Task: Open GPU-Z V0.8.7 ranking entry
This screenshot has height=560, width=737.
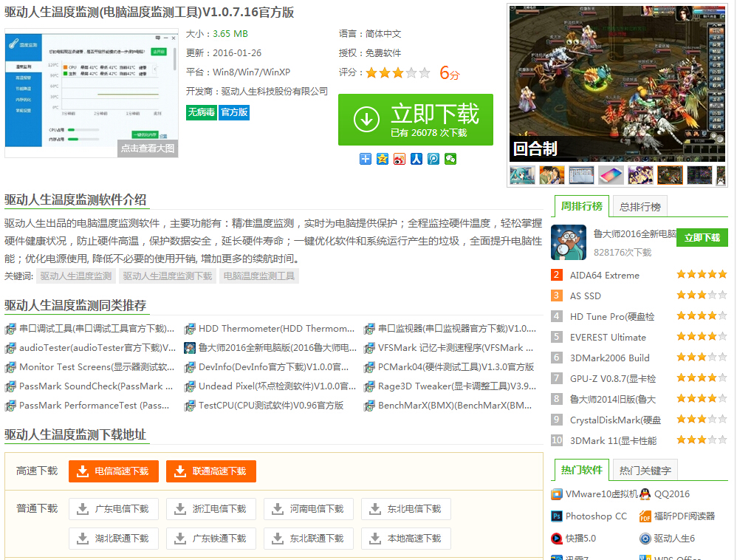Action: point(613,379)
